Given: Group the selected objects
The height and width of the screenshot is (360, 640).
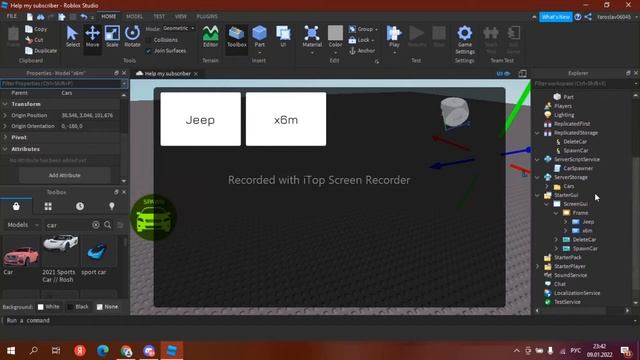Looking at the screenshot, I should coord(363,29).
